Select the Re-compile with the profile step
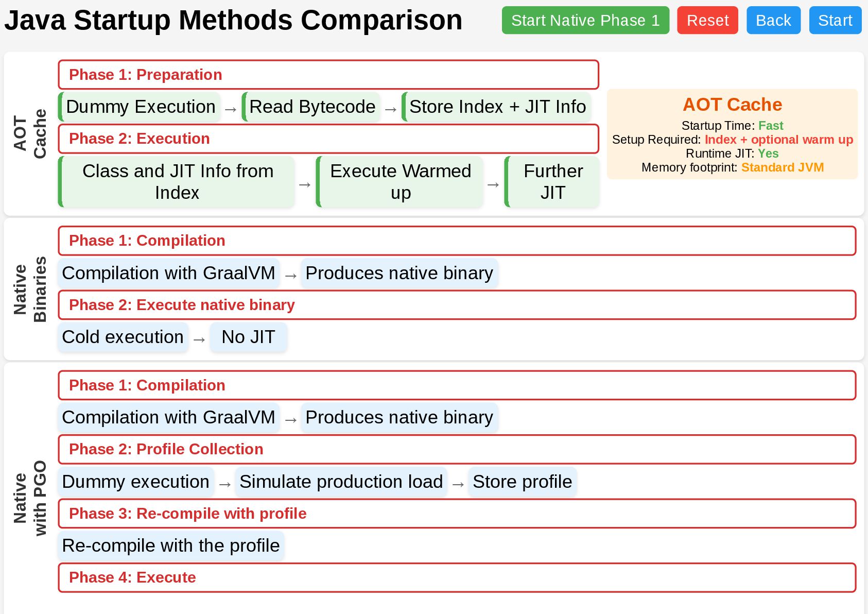The image size is (868, 614). point(171,546)
